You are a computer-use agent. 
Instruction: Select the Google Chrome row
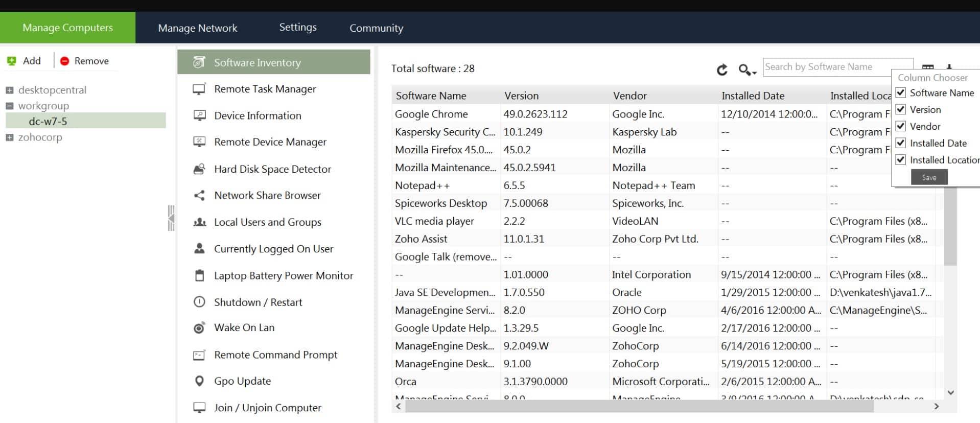(641, 114)
